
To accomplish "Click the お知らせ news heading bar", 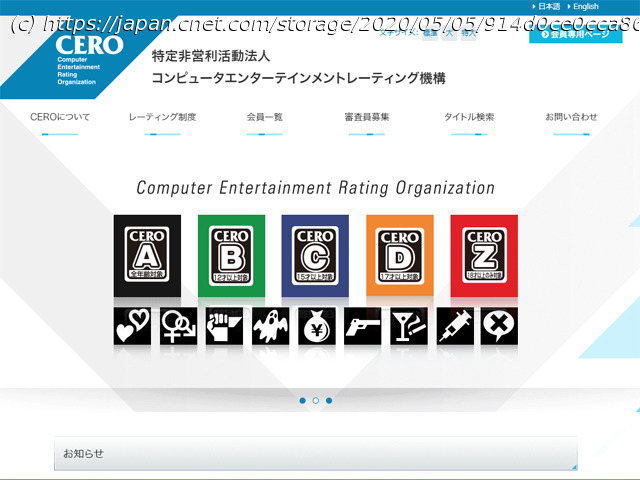I will click(316, 453).
